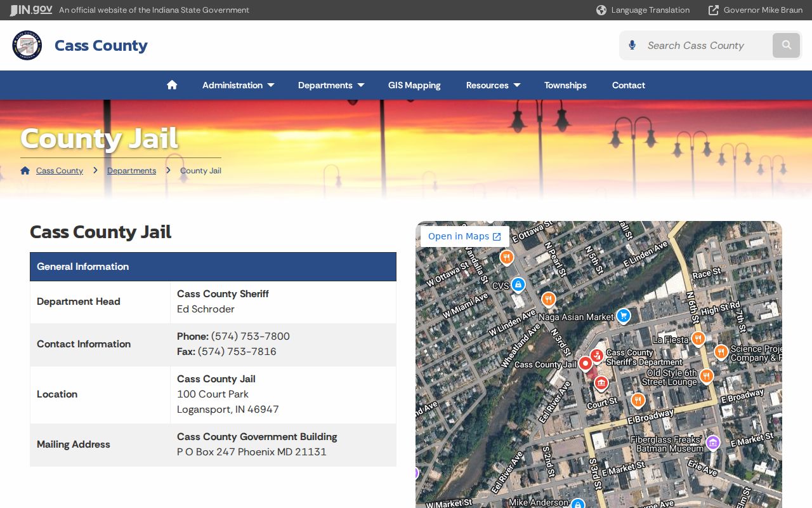Open the Contact menu item

tap(629, 85)
